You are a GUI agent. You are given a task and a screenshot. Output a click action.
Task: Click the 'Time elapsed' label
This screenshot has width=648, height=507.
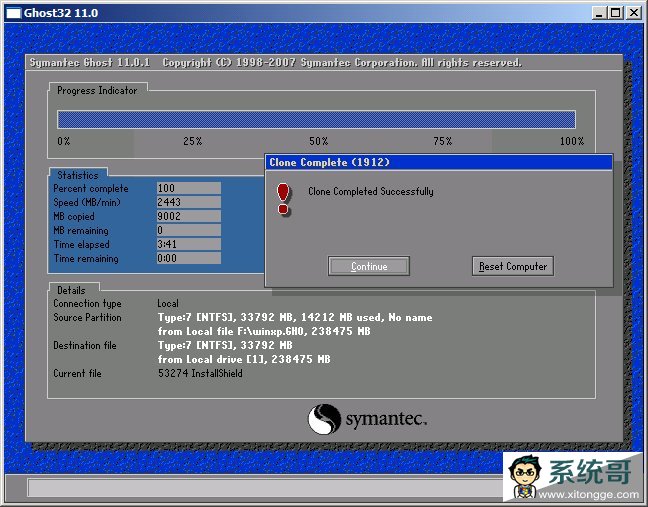(x=81, y=245)
